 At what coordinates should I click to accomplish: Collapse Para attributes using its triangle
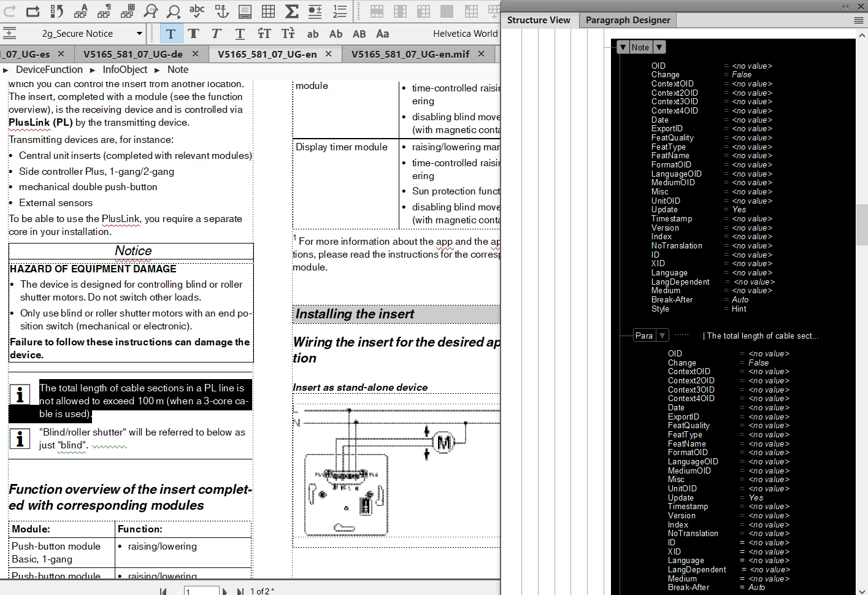click(x=663, y=336)
